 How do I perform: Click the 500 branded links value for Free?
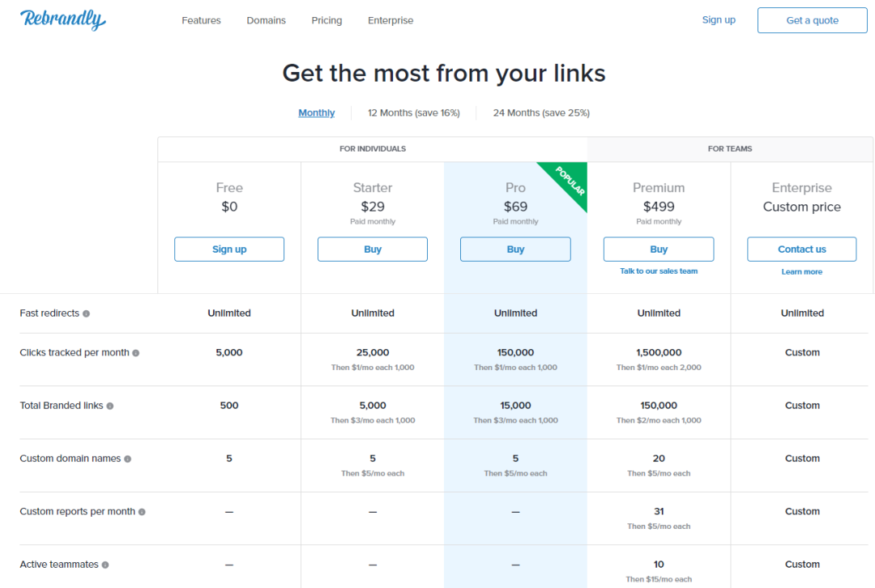pos(229,406)
